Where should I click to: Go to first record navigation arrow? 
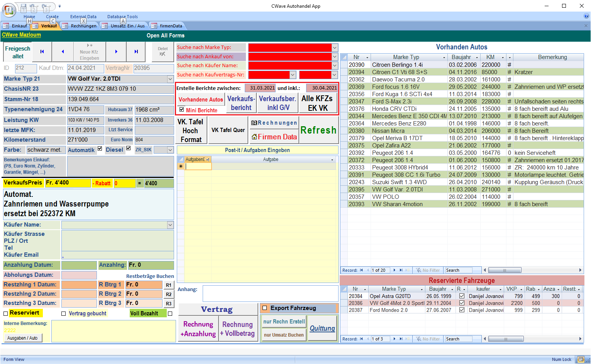coord(42,52)
